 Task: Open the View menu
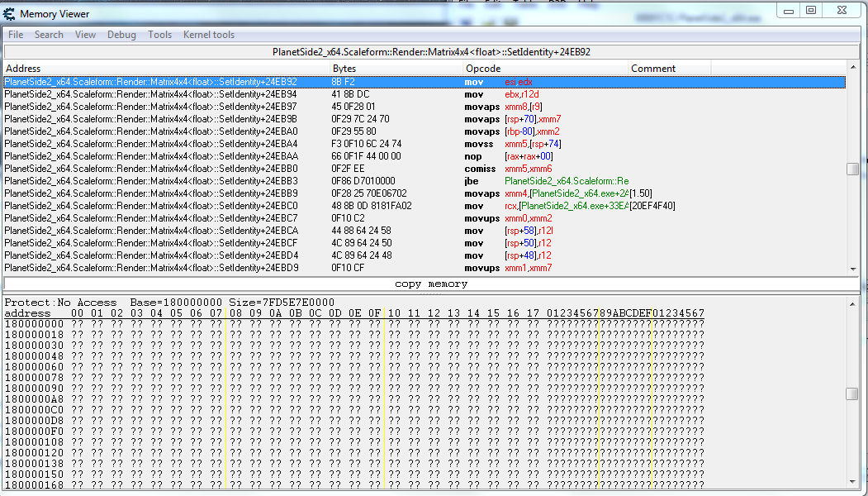click(85, 35)
